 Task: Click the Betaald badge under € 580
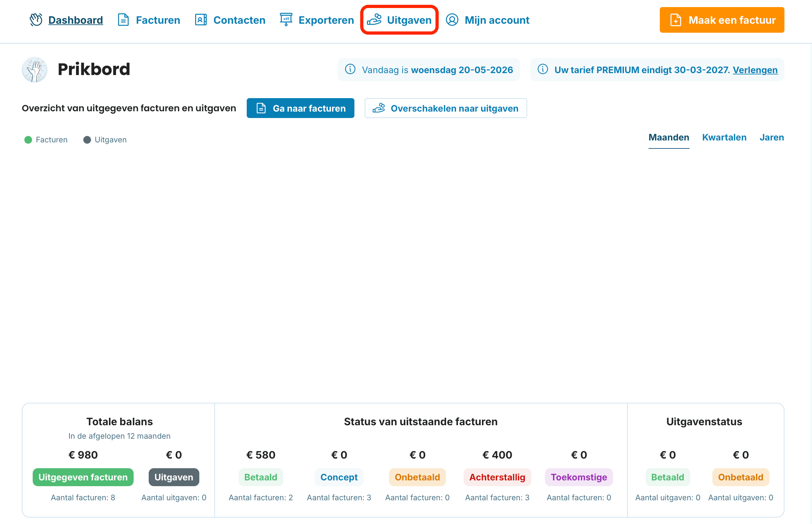pos(261,477)
